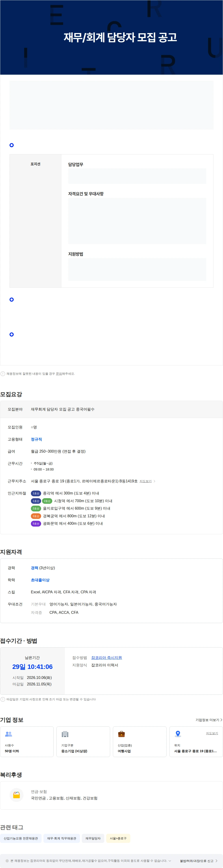
Task: Click the 1호선 badge next to 종각역
Action: pyautogui.click(x=36, y=493)
